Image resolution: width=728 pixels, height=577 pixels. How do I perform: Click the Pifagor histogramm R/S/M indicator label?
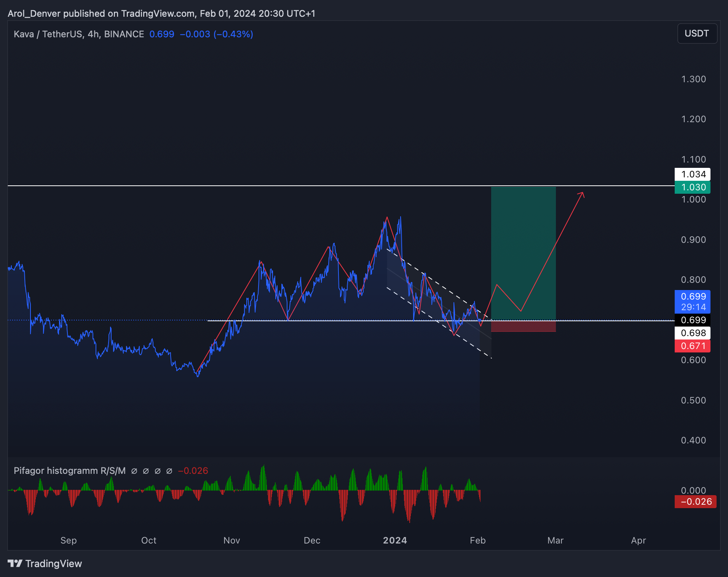[70, 471]
